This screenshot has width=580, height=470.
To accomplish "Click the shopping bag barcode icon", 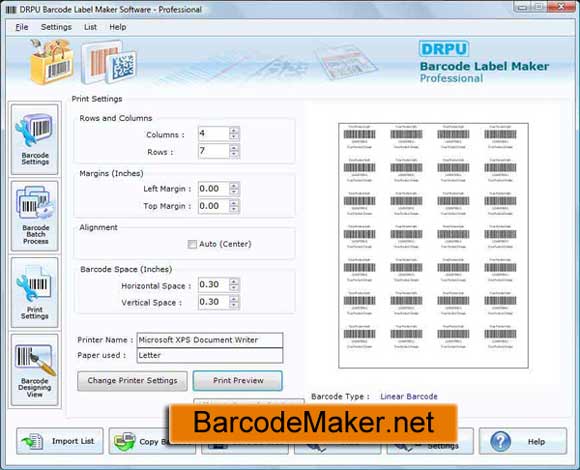I will pyautogui.click(x=51, y=62).
